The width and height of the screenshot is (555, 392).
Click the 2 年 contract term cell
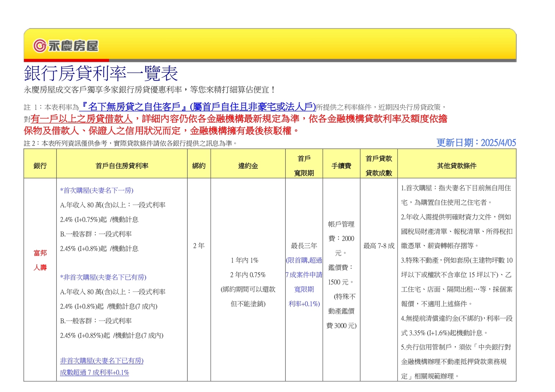point(199,246)
